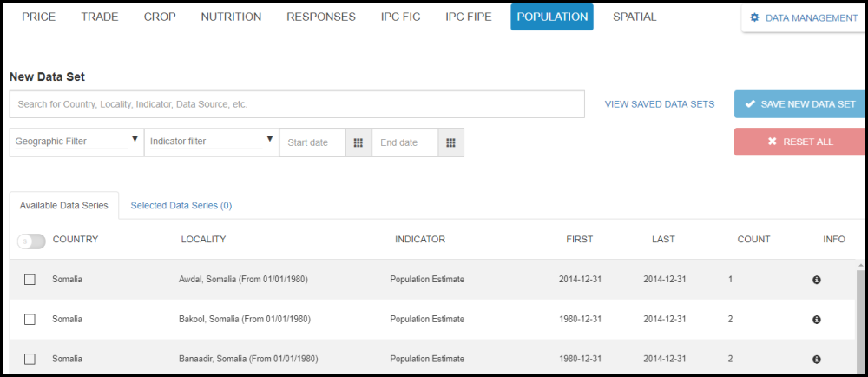Click info icon for Awdal, Somalia row
Viewport: 868px width, 377px height.
pos(816,280)
